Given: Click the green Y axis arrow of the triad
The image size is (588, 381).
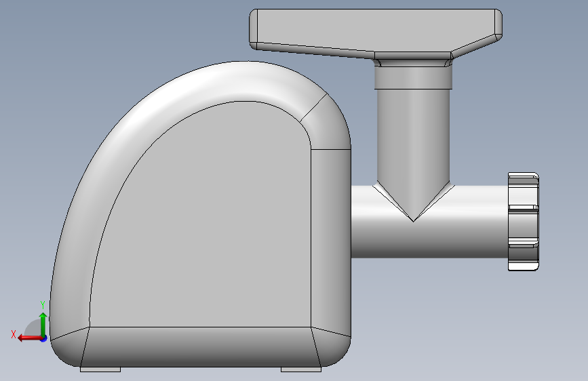Looking at the screenshot, I should coord(43,324).
